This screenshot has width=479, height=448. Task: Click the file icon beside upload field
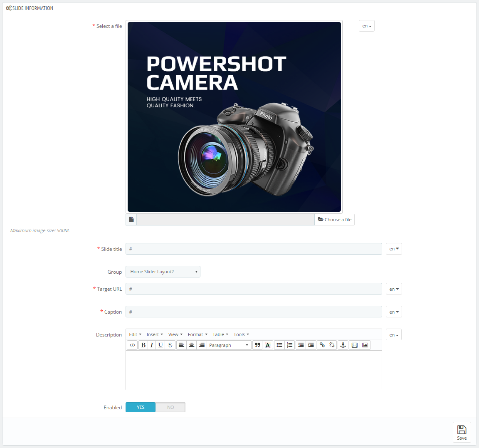coord(131,219)
